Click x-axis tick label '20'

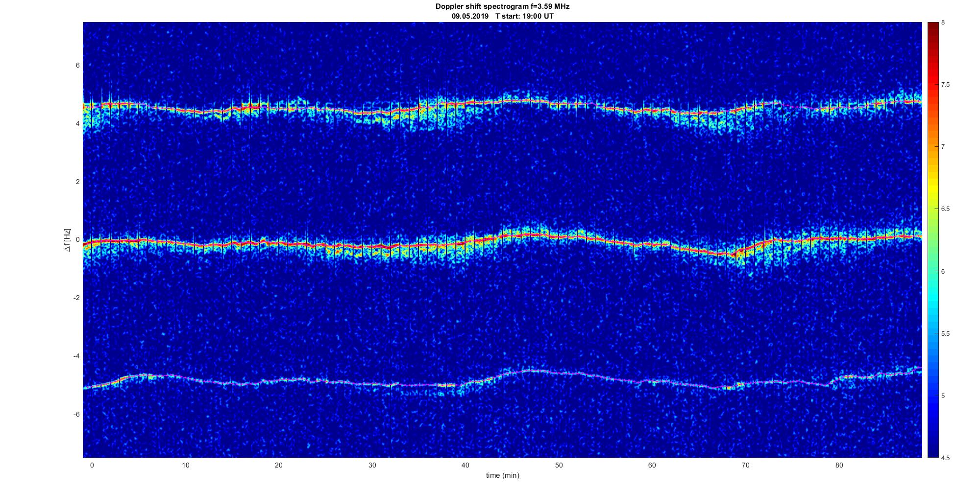pos(279,465)
